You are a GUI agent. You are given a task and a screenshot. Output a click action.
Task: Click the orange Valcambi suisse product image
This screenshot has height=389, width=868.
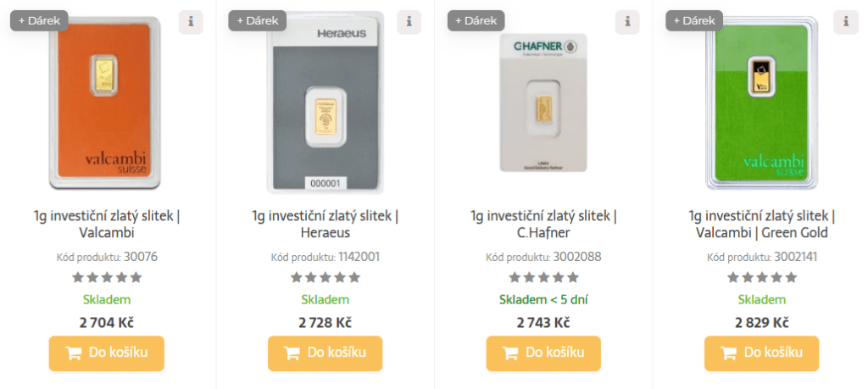pyautogui.click(x=104, y=104)
